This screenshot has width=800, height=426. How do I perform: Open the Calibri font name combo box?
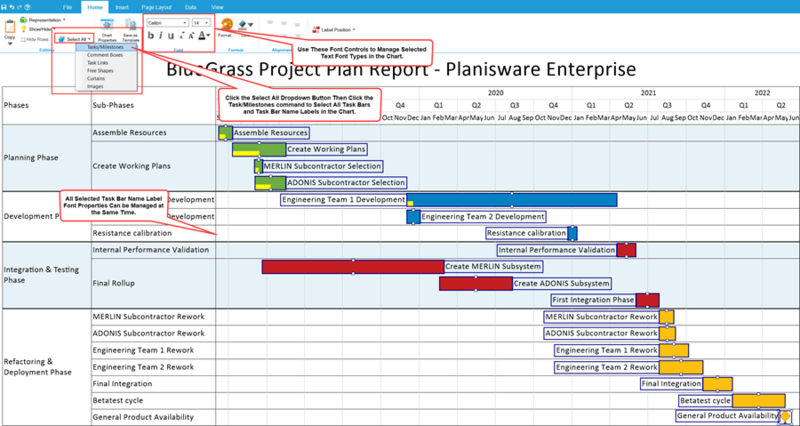(x=167, y=23)
